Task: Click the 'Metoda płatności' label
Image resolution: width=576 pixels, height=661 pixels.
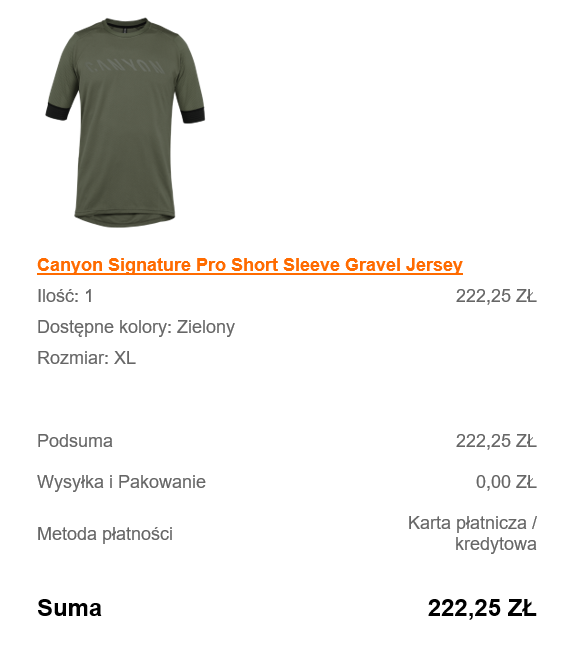Action: 105,534
